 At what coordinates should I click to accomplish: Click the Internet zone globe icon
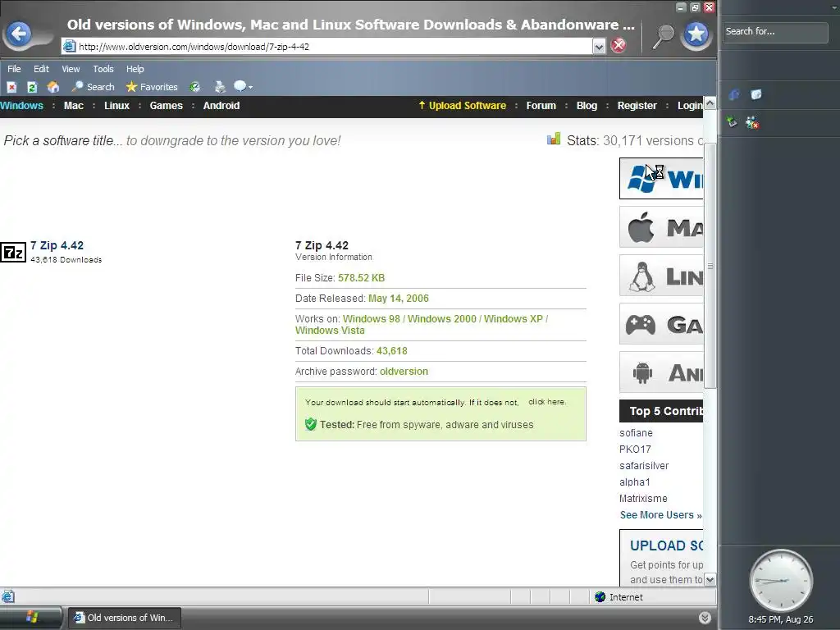coord(600,597)
